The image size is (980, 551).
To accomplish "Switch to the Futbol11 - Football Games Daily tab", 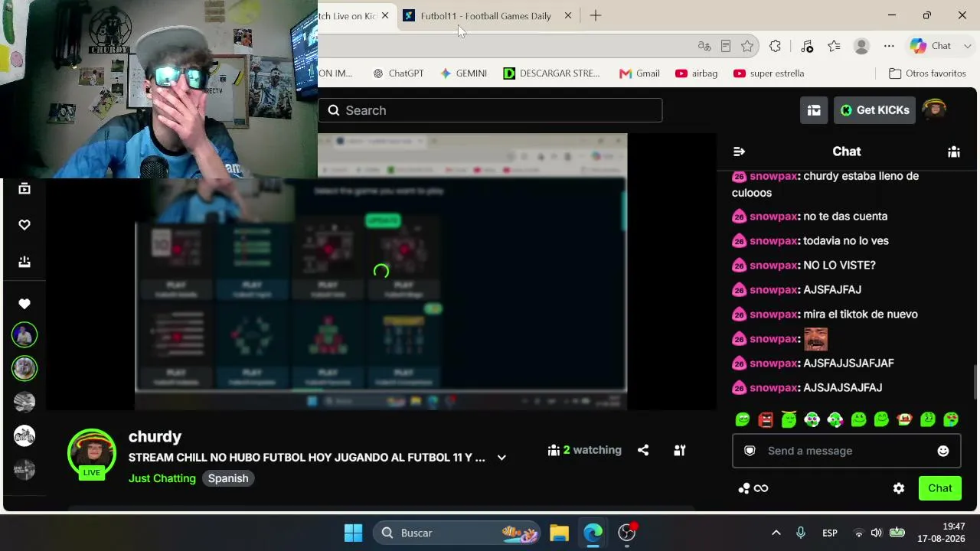I will [x=485, y=15].
